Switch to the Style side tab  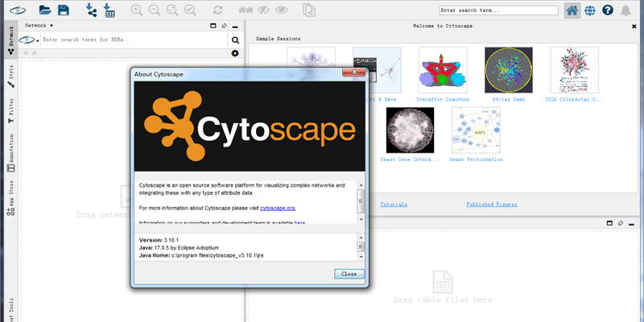tap(10, 76)
